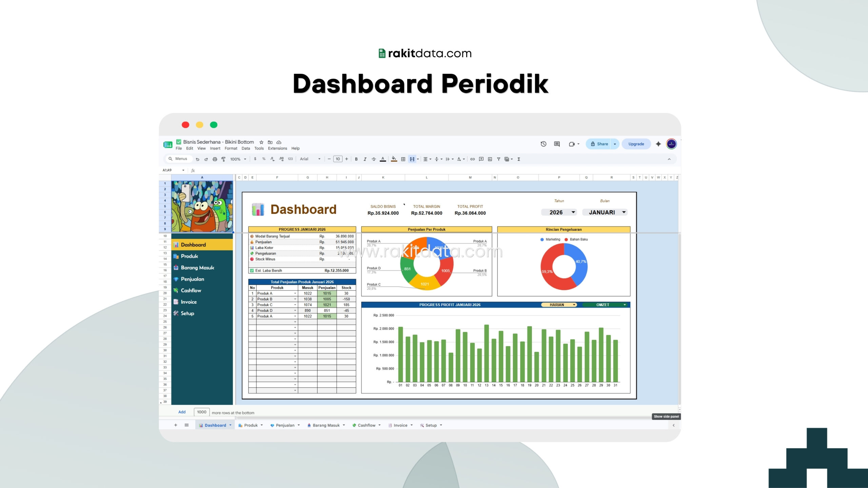The height and width of the screenshot is (488, 868).
Task: Check the cloud save status icon
Action: click(279, 142)
